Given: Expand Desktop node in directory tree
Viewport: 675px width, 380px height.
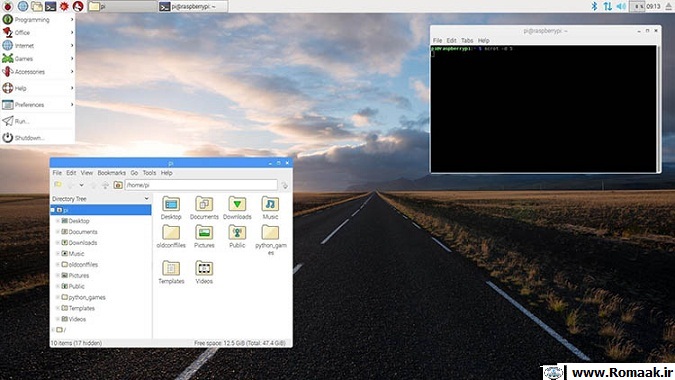Looking at the screenshot, I should click(58, 221).
